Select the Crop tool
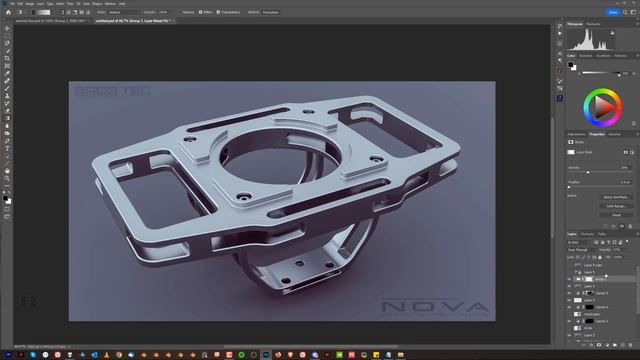640x360 pixels. click(7, 58)
